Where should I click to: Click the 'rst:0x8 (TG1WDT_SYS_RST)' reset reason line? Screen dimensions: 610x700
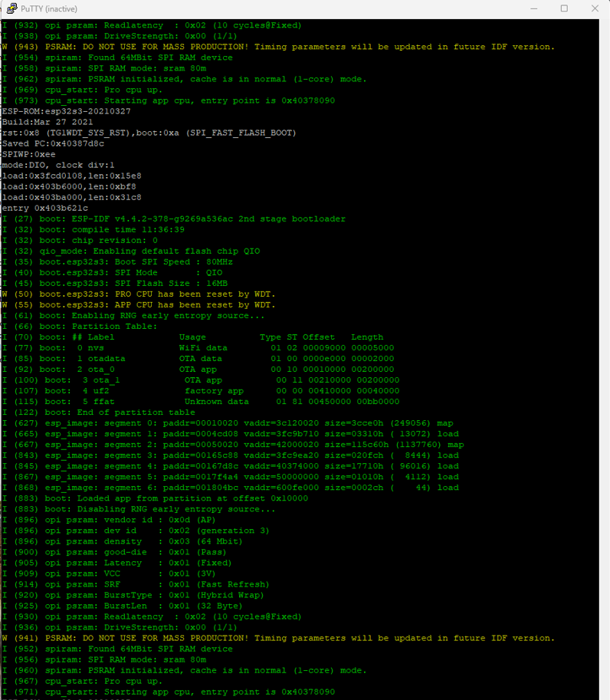pyautogui.click(x=149, y=133)
